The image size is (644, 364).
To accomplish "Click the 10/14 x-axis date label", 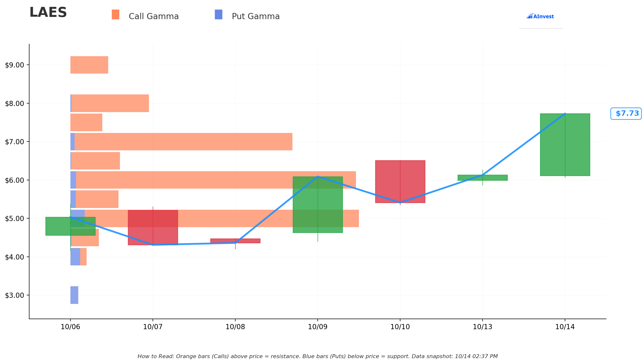I will pos(565,327).
